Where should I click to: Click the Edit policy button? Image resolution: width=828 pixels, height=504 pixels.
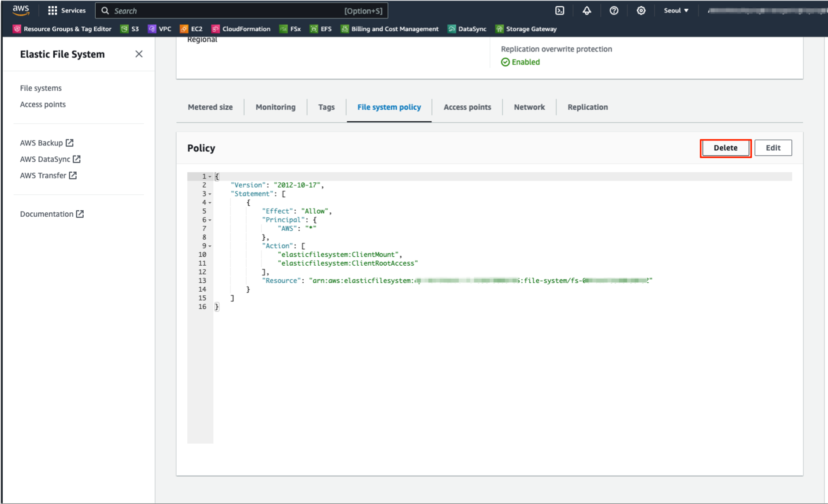[773, 148]
